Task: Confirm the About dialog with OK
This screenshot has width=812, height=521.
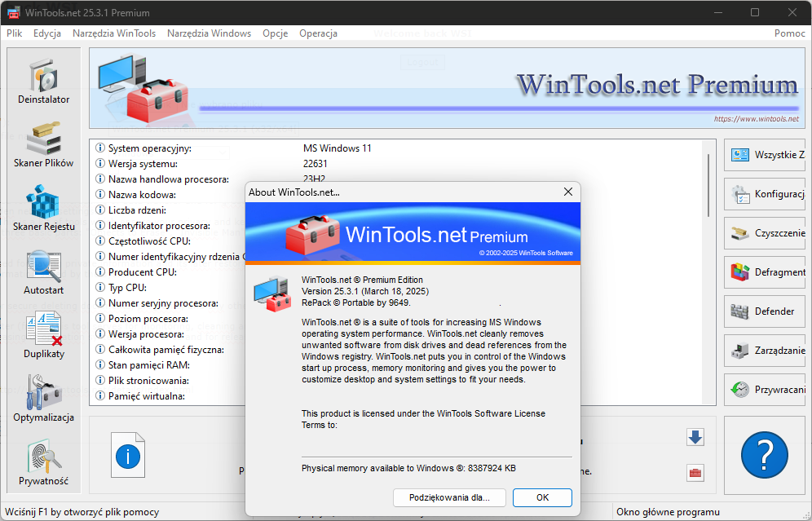Action: point(542,497)
